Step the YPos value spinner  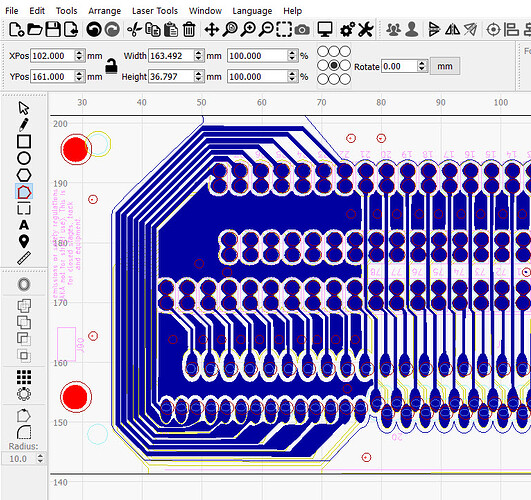(79, 77)
